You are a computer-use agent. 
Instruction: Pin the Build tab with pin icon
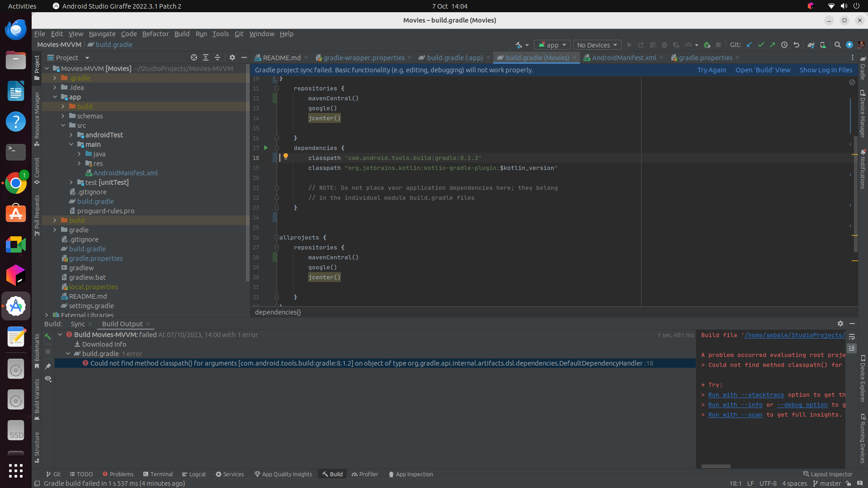click(48, 366)
